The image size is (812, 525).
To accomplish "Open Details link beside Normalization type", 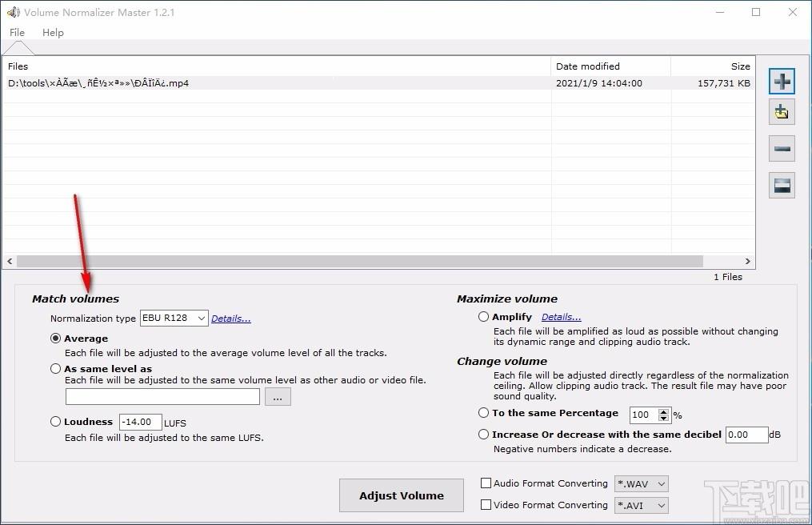I will click(x=231, y=319).
